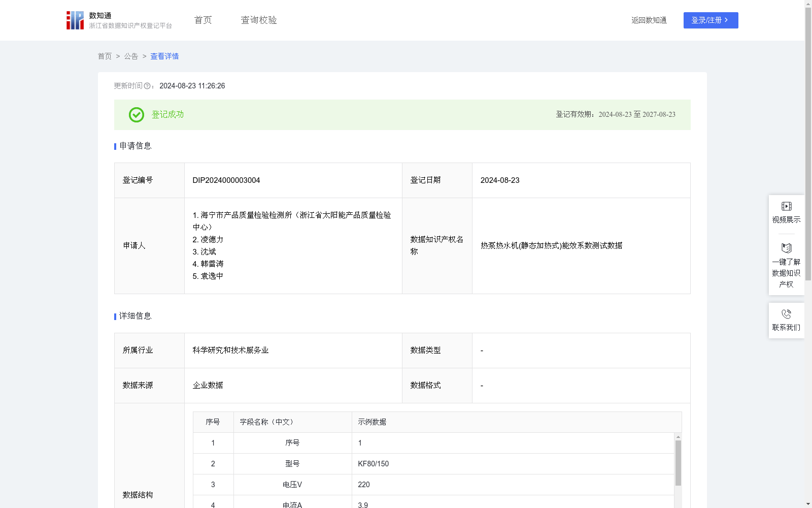
Task: Click the 申请信息 section heading
Action: coord(135,146)
